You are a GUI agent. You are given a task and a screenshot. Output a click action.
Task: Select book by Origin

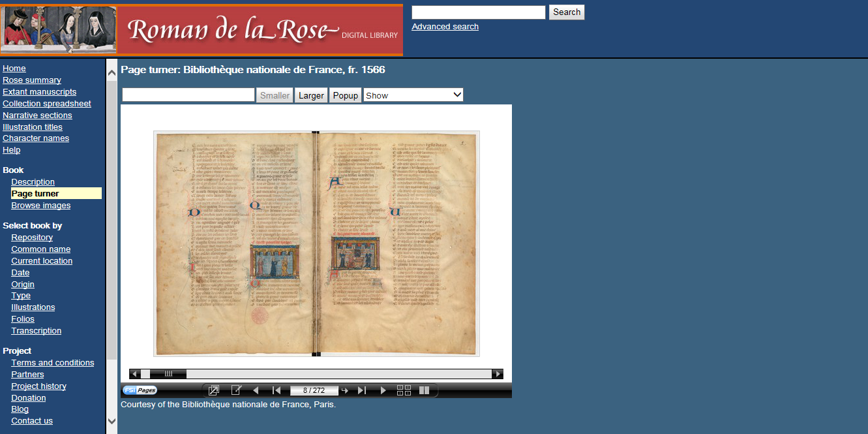(23, 285)
